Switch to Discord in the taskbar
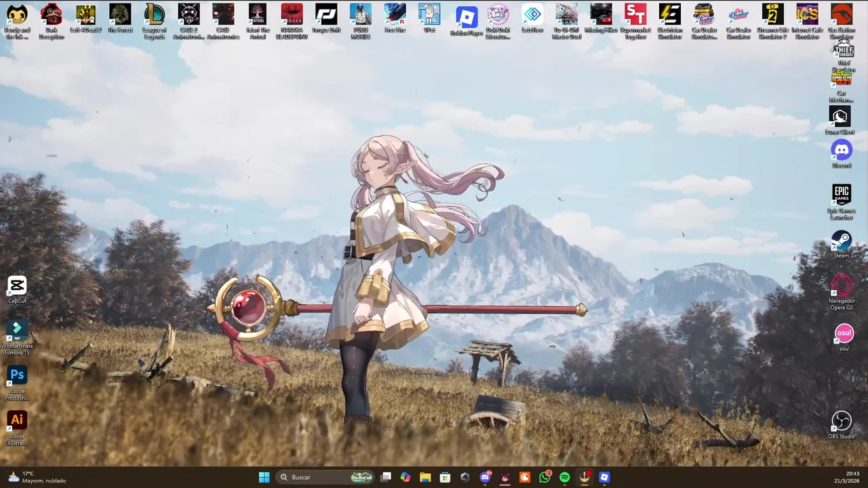 coord(485,477)
